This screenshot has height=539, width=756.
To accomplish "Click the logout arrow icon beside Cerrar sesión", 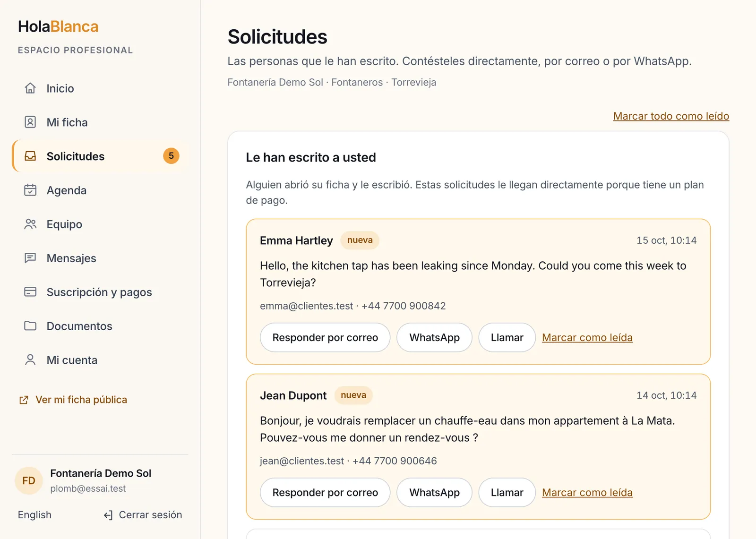I will [x=108, y=515].
